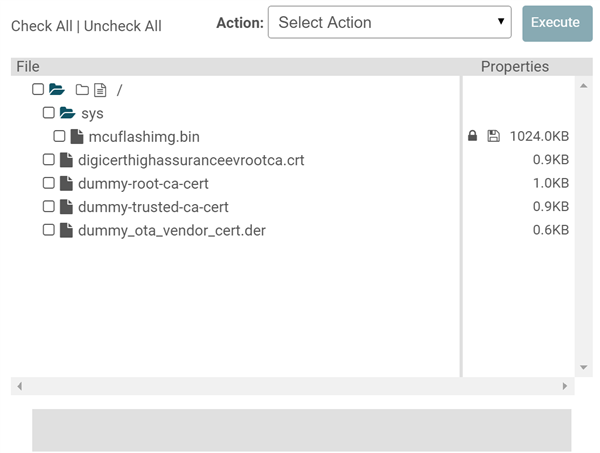Viewport: 600px width, 453px height.
Task: Click the vertical scrollbar down arrow
Action: pos(584,367)
